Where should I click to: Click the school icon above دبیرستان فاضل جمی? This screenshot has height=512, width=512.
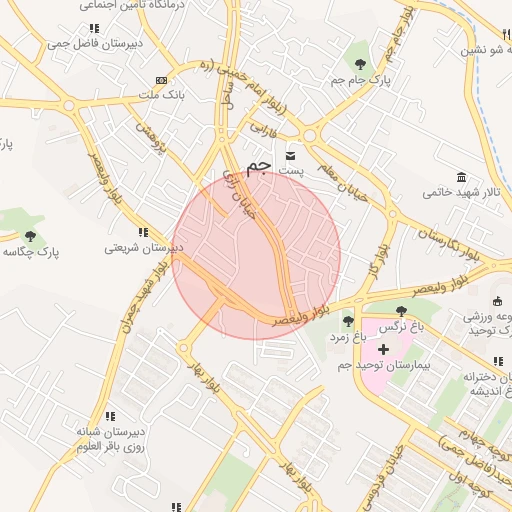pyautogui.click(x=95, y=29)
